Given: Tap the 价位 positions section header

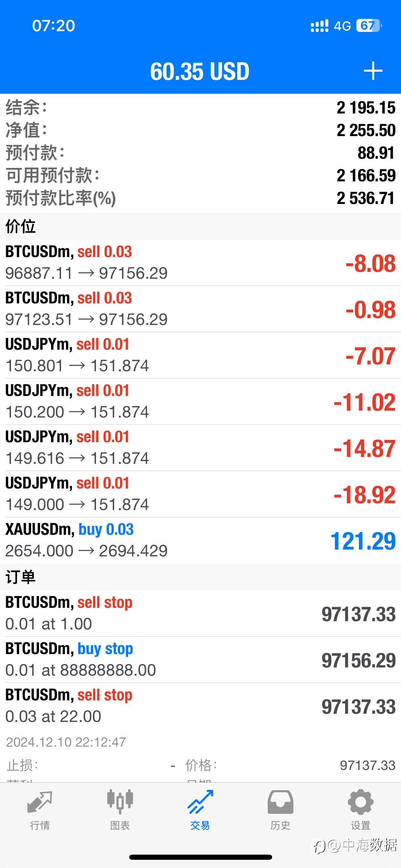Looking at the screenshot, I should [x=200, y=226].
